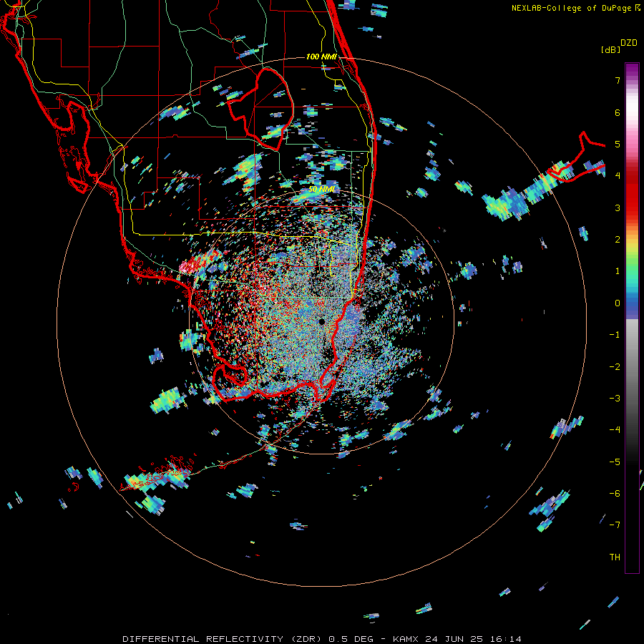
Task: Click the -4 tick label on color scale
Action: click(x=615, y=430)
